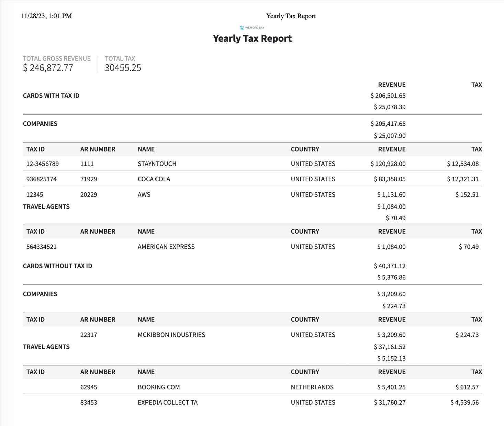The height and width of the screenshot is (426, 504).
Task: Click the CARDS WITH TAX ID heading
Action: (x=51, y=96)
